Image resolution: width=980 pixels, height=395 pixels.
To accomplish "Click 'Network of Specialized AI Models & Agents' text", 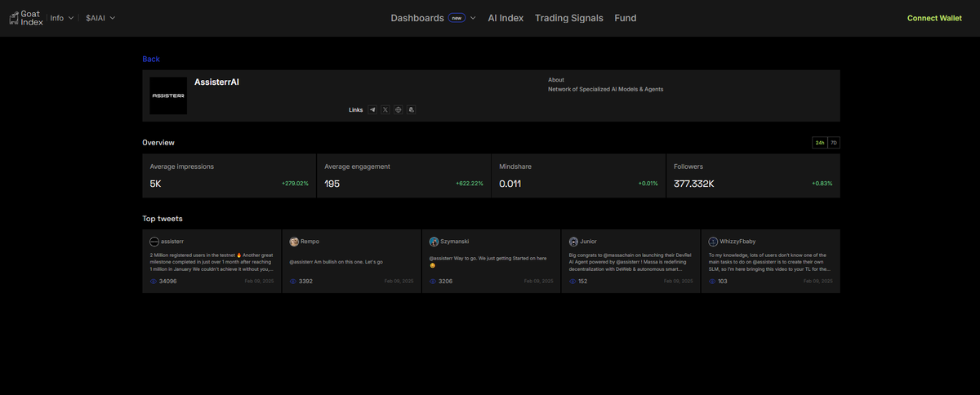I will tap(605, 89).
